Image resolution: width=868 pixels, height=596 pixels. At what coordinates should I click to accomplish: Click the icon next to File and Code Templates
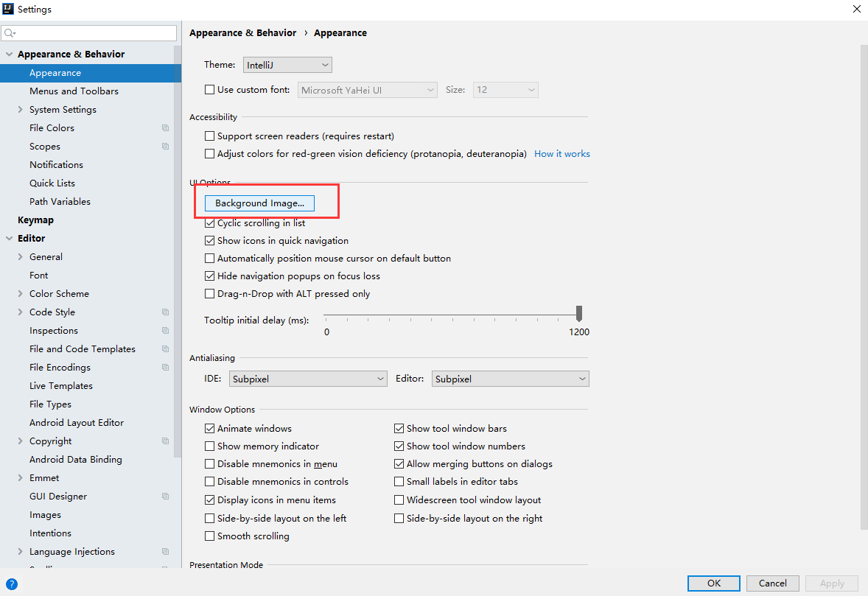tap(165, 348)
